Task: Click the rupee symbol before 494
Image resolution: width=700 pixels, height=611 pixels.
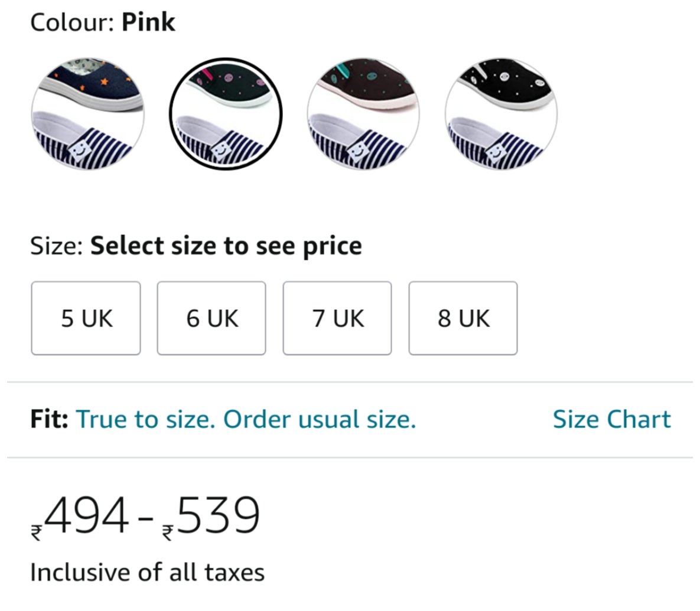Action: (x=37, y=532)
